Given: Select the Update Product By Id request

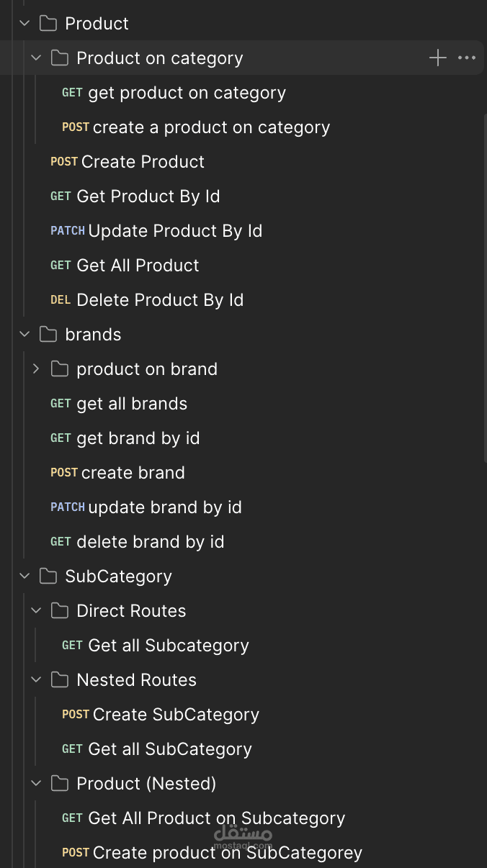Looking at the screenshot, I should (174, 231).
